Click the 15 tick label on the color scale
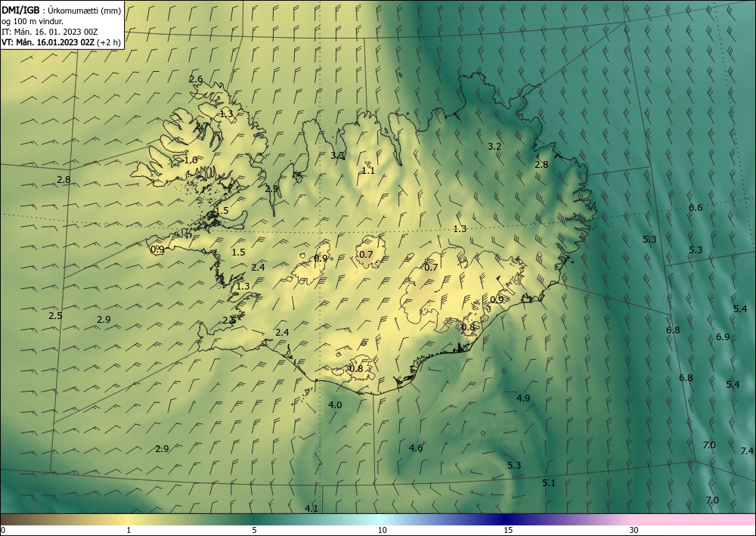 click(508, 530)
